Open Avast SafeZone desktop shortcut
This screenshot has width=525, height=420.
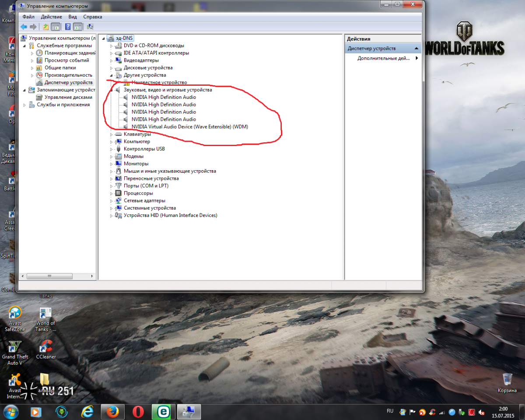pos(15,318)
